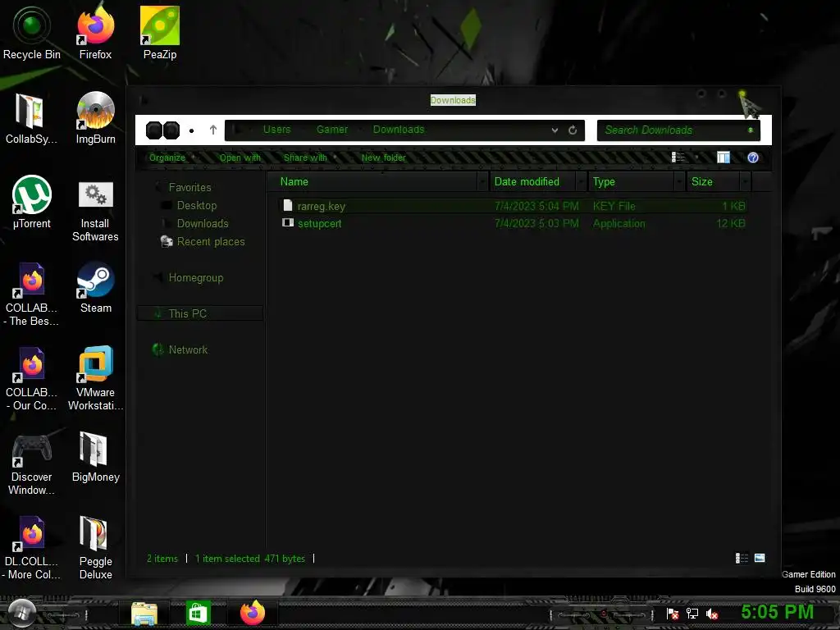The image size is (840, 630).
Task: Open the Help button in Explorer
Action: click(x=753, y=157)
